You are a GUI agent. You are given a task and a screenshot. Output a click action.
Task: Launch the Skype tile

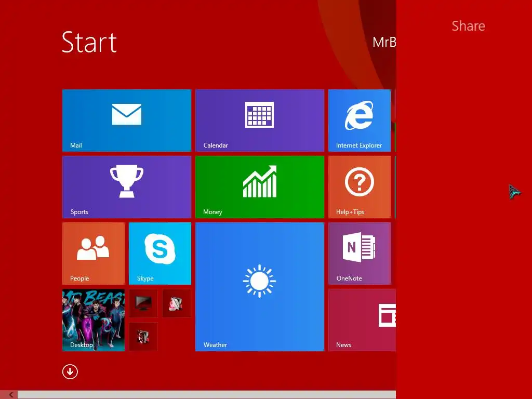[160, 254]
